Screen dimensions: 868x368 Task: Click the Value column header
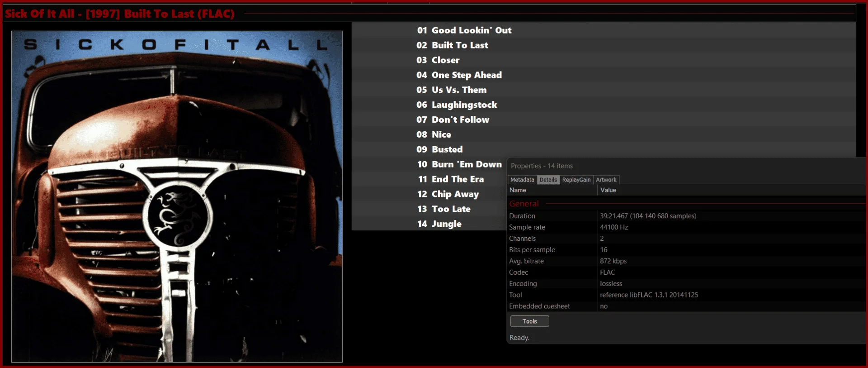click(732, 190)
